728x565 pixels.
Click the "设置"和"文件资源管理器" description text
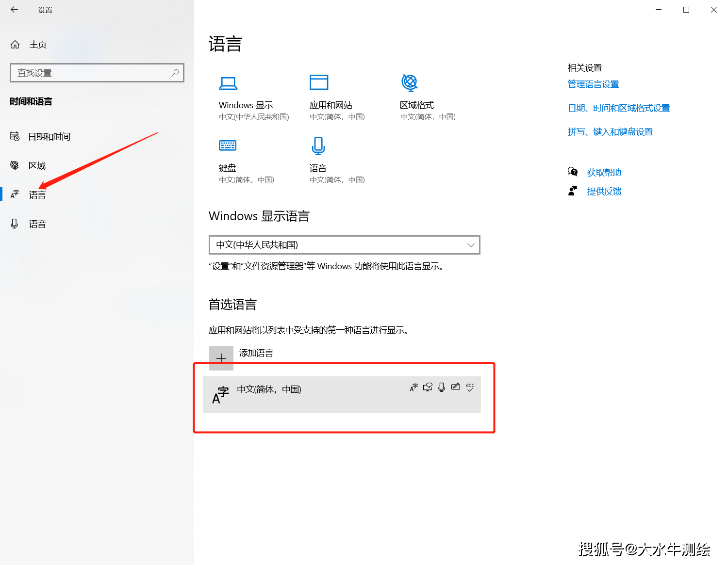[327, 266]
